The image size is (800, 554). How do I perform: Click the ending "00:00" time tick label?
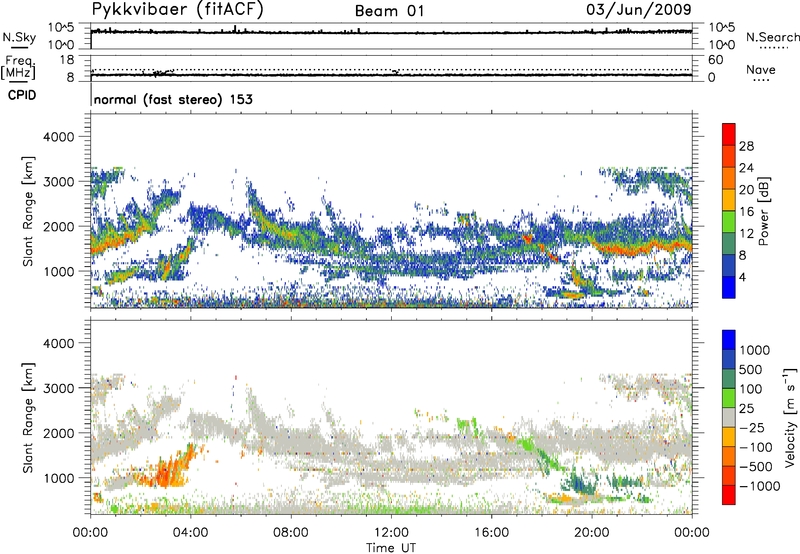click(x=692, y=533)
